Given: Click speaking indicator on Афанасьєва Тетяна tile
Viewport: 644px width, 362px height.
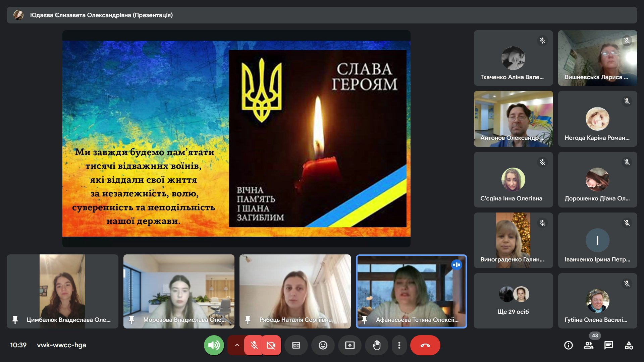Looking at the screenshot, I should click(457, 265).
